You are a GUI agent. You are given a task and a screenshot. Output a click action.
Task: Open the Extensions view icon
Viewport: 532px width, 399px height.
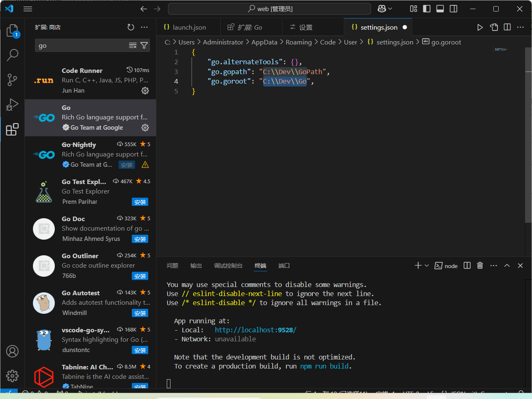tap(12, 129)
